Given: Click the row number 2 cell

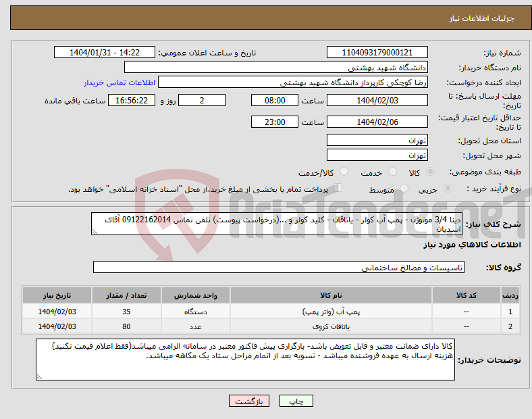Looking at the screenshot, I should coord(510,326).
